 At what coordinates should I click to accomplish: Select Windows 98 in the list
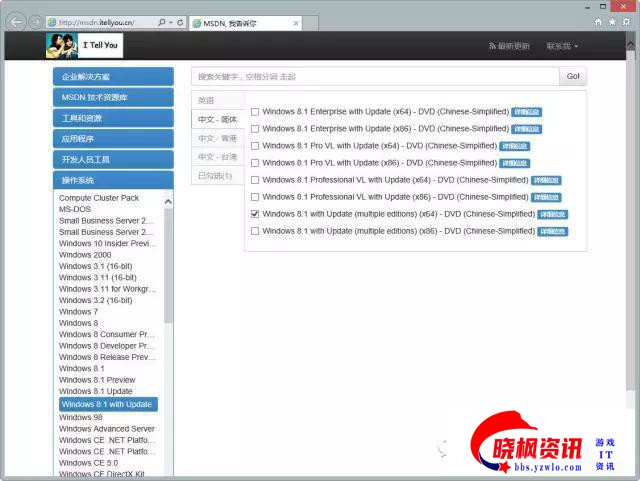point(80,417)
